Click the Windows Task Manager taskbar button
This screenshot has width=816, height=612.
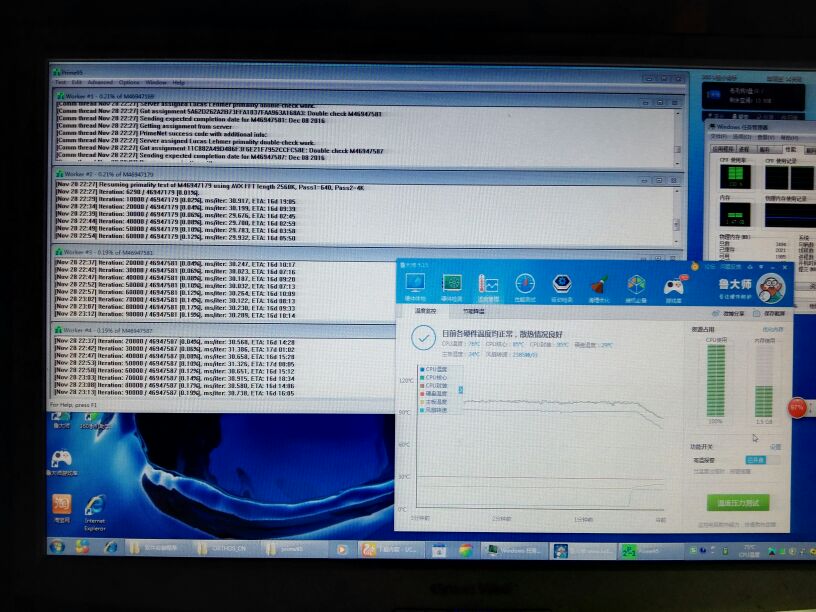(x=514, y=551)
